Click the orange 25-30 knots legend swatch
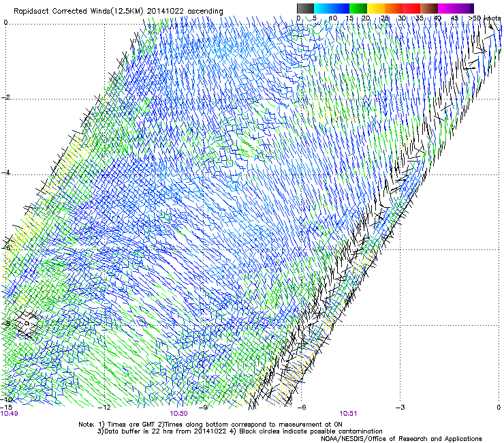 [x=394, y=8]
